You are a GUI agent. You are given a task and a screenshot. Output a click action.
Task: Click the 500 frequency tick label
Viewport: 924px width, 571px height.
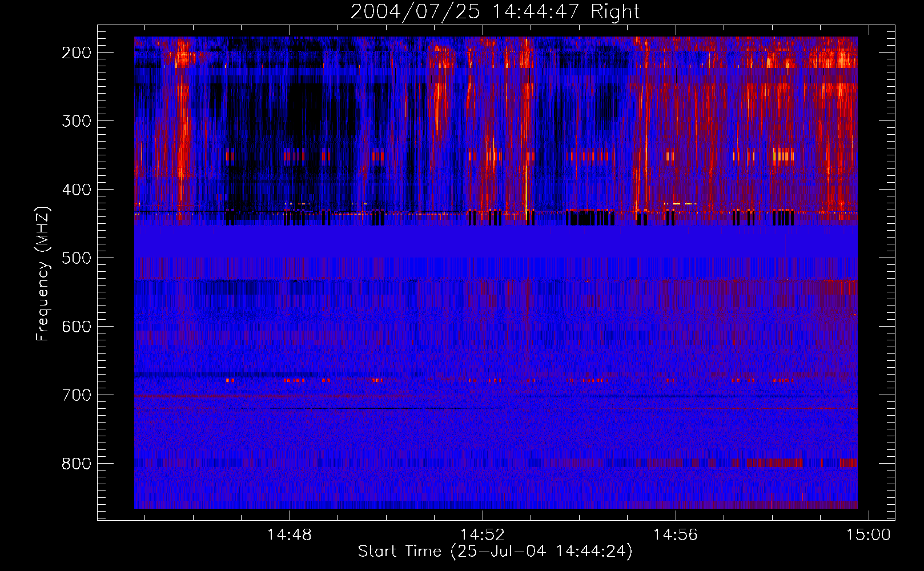(x=77, y=258)
